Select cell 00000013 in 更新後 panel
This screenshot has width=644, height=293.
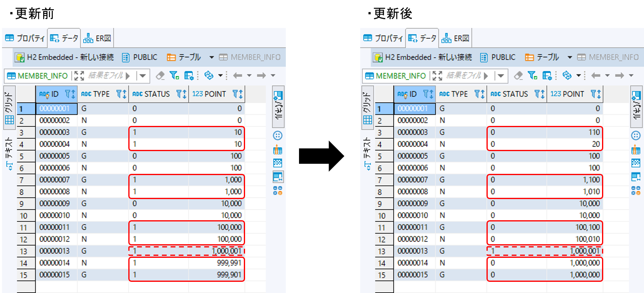414,251
